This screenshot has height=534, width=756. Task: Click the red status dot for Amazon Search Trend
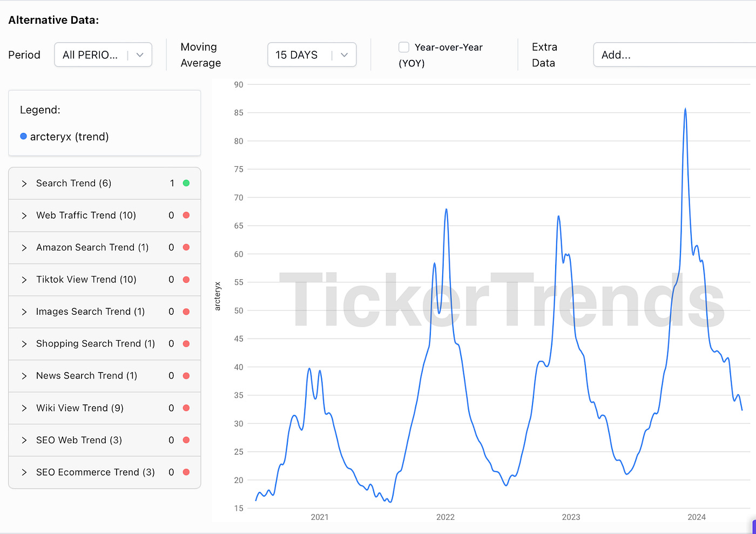(186, 247)
